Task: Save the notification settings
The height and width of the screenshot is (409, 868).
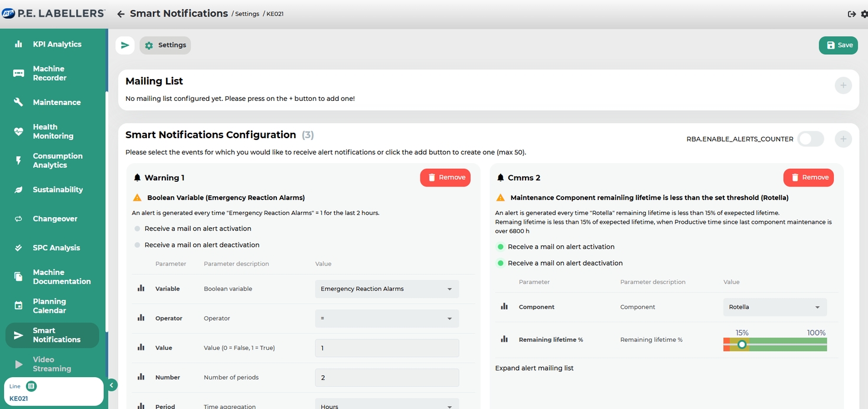Action: [x=838, y=45]
